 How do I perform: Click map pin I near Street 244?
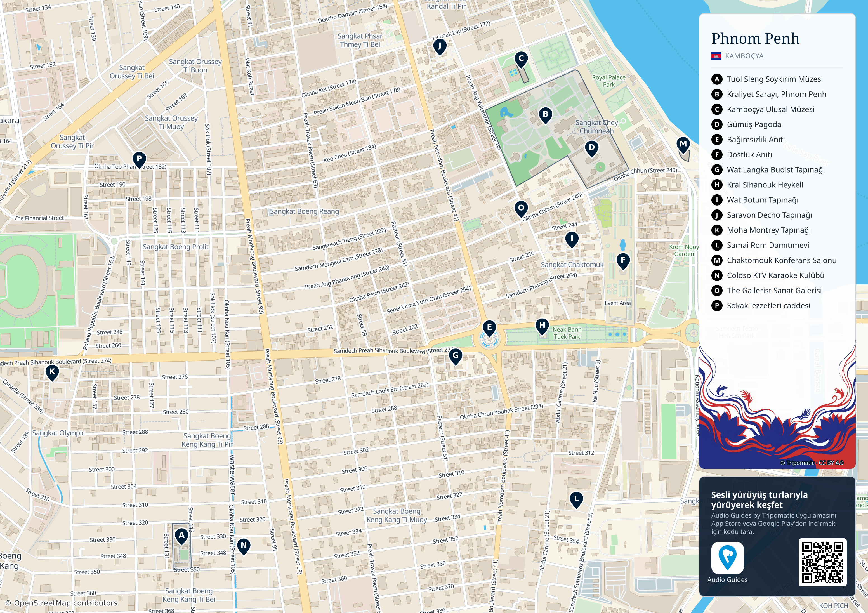[572, 240]
